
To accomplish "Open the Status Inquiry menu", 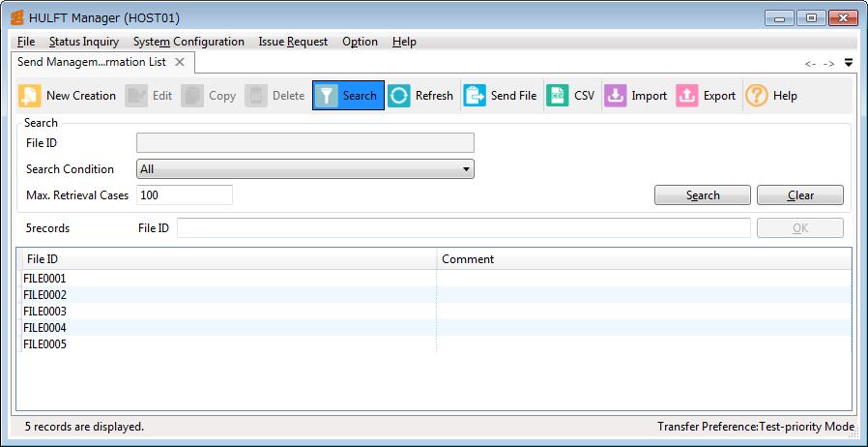I will pos(84,42).
